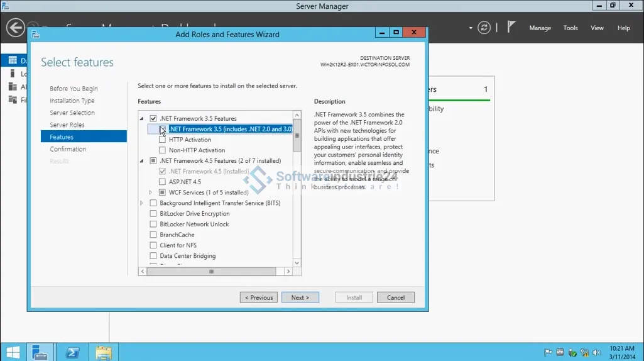The height and width of the screenshot is (361, 644).
Task: Click the horizontal scrollbar in the features list
Action: coord(211,272)
